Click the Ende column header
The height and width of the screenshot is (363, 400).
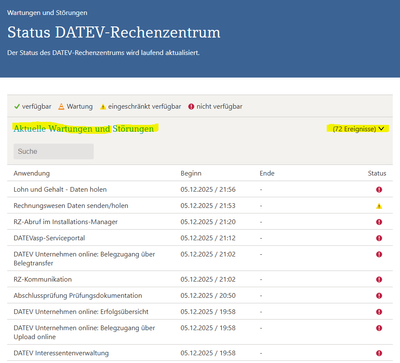[267, 173]
